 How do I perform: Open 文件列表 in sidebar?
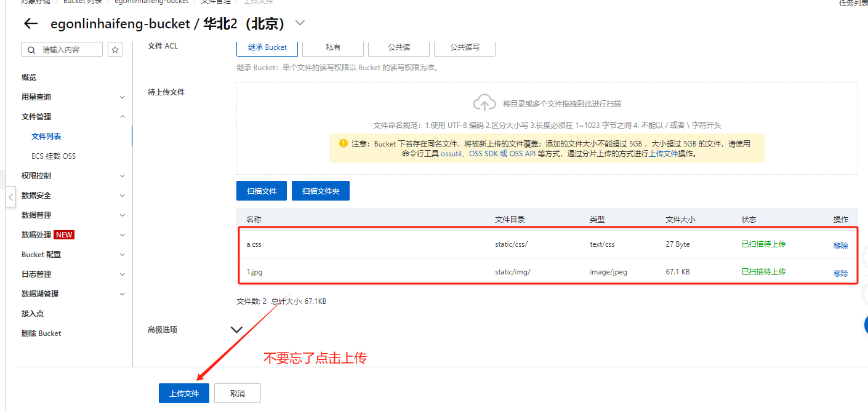pos(46,137)
